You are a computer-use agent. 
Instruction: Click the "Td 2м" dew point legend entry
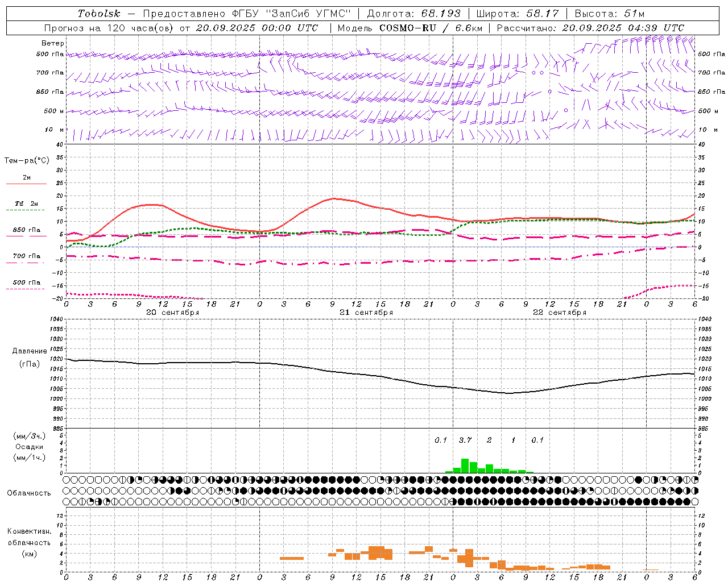pyautogui.click(x=26, y=203)
